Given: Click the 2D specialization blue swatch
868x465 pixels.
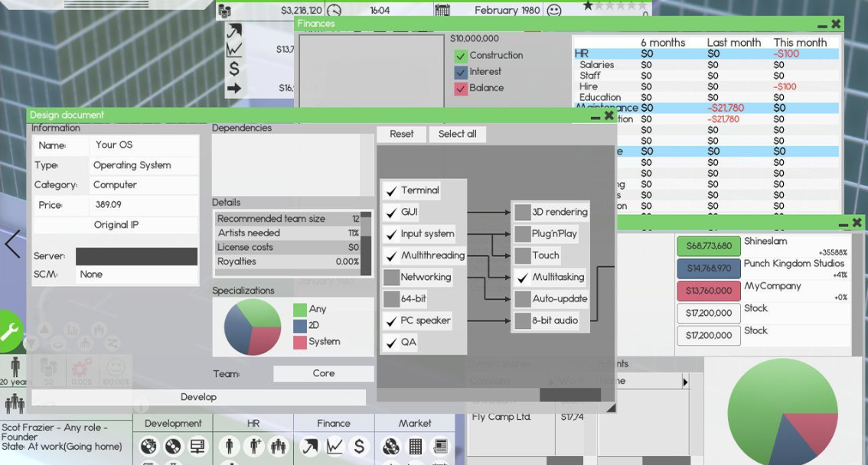Looking at the screenshot, I should pyautogui.click(x=300, y=326).
